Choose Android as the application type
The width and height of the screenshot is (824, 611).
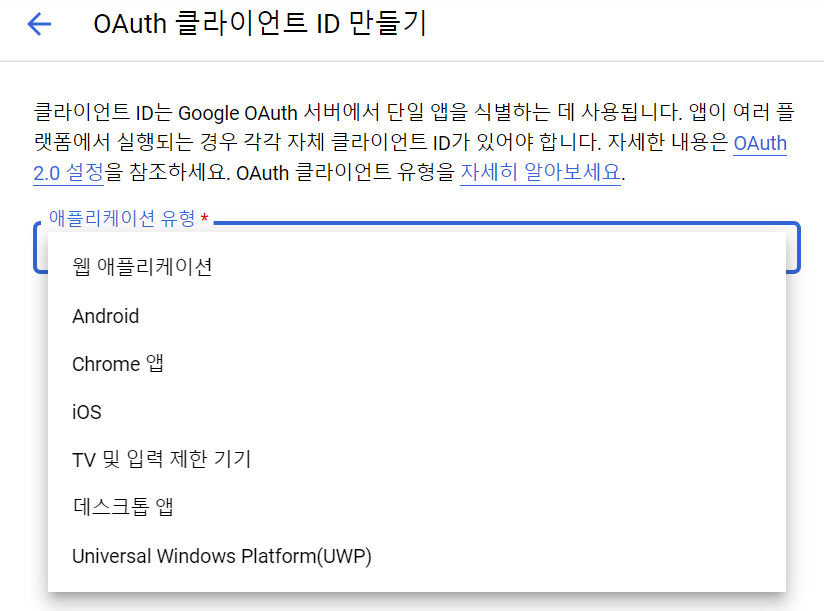pyautogui.click(x=417, y=316)
